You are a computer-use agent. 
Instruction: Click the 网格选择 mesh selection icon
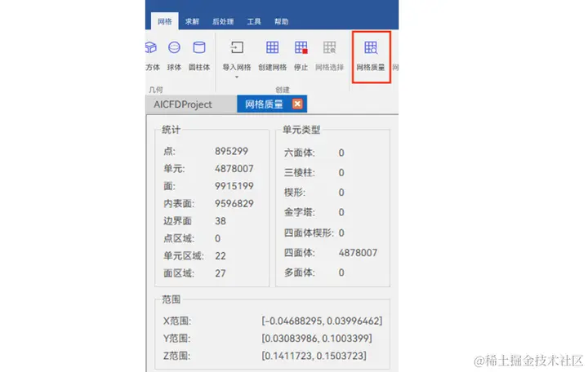tap(329, 47)
